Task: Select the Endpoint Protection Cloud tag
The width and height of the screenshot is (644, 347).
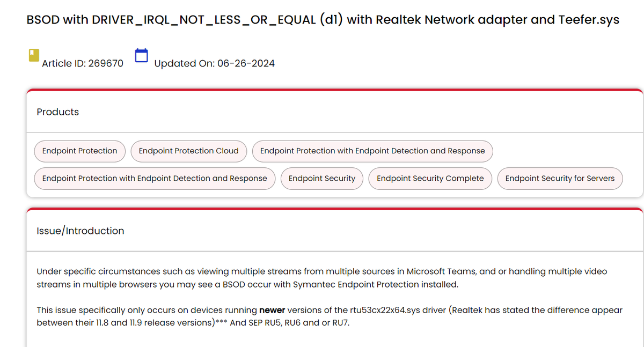Action: [188, 151]
